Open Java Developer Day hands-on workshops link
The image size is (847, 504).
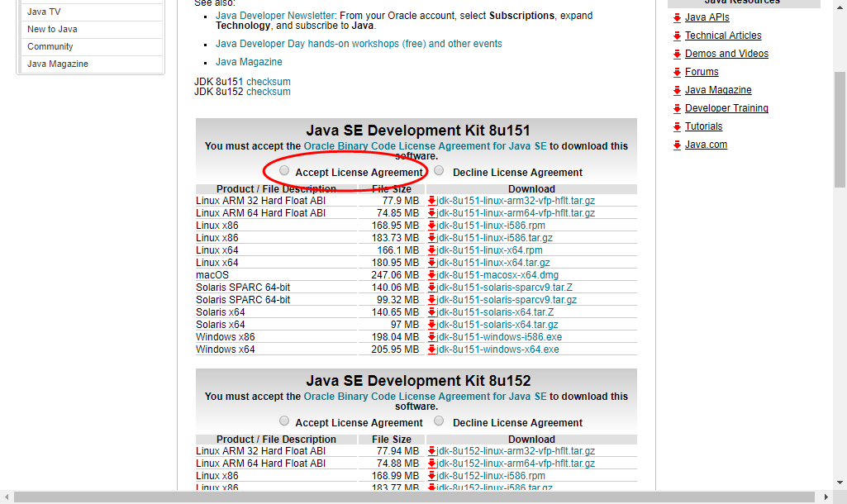359,44
